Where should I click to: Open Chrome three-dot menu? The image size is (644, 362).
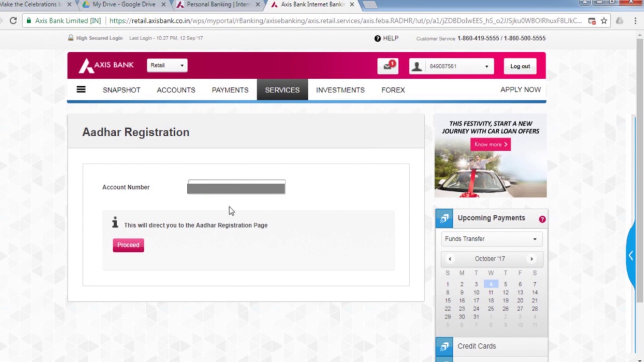point(635,21)
